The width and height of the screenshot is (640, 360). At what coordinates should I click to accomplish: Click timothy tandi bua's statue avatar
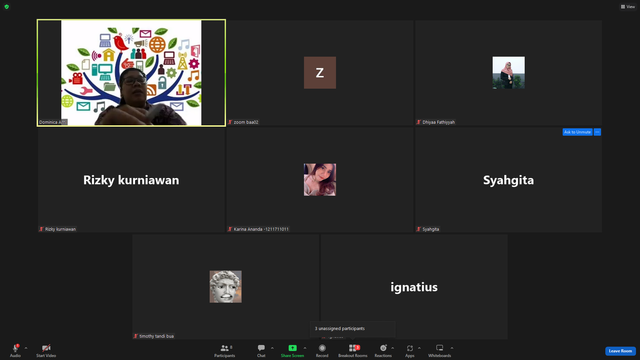[x=226, y=287]
